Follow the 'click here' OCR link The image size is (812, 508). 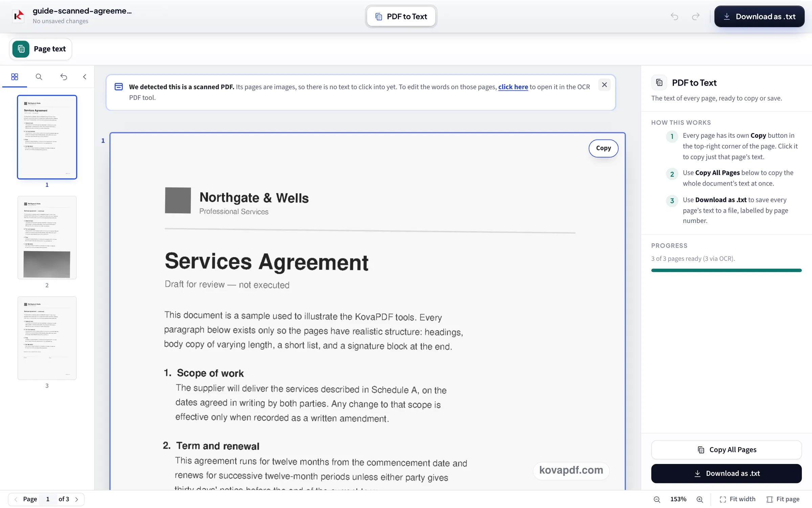513,87
